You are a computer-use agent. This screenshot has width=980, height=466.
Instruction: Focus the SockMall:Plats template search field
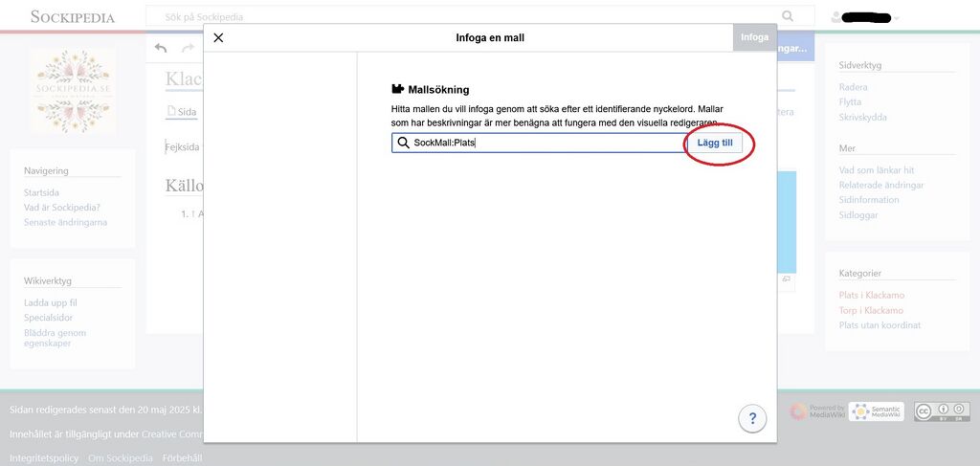pyautogui.click(x=546, y=143)
